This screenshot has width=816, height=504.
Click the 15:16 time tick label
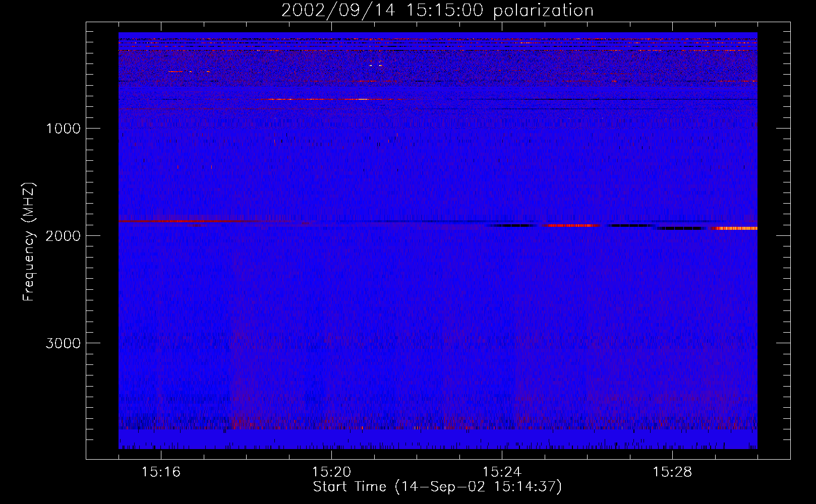(x=161, y=472)
